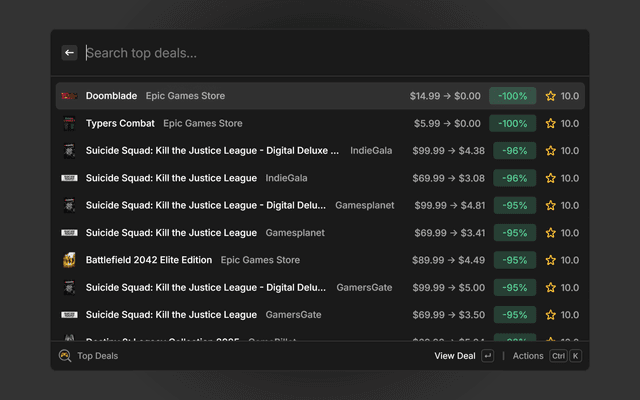
Task: Click thumbnail of IndieGala Digital Deluxe deal
Action: pyautogui.click(x=69, y=151)
